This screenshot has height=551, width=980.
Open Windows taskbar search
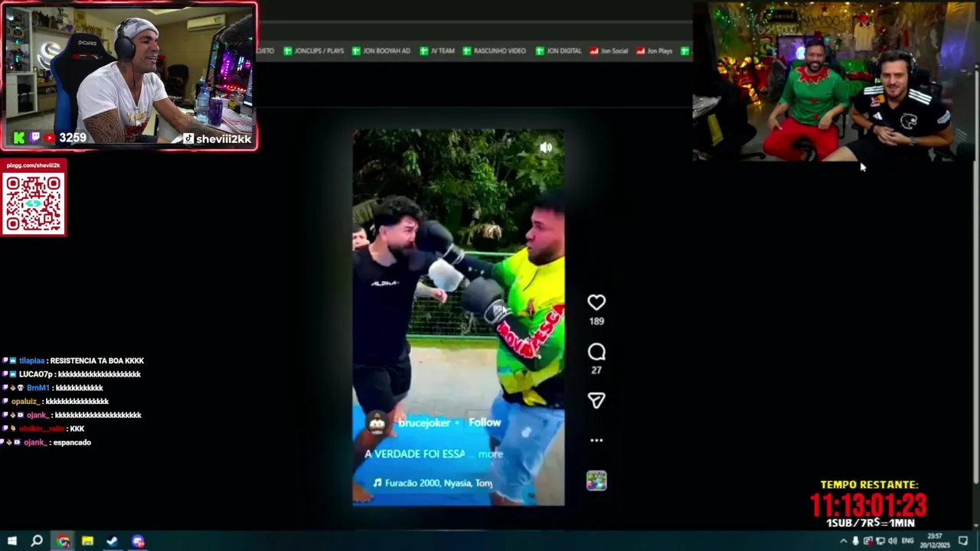click(37, 541)
